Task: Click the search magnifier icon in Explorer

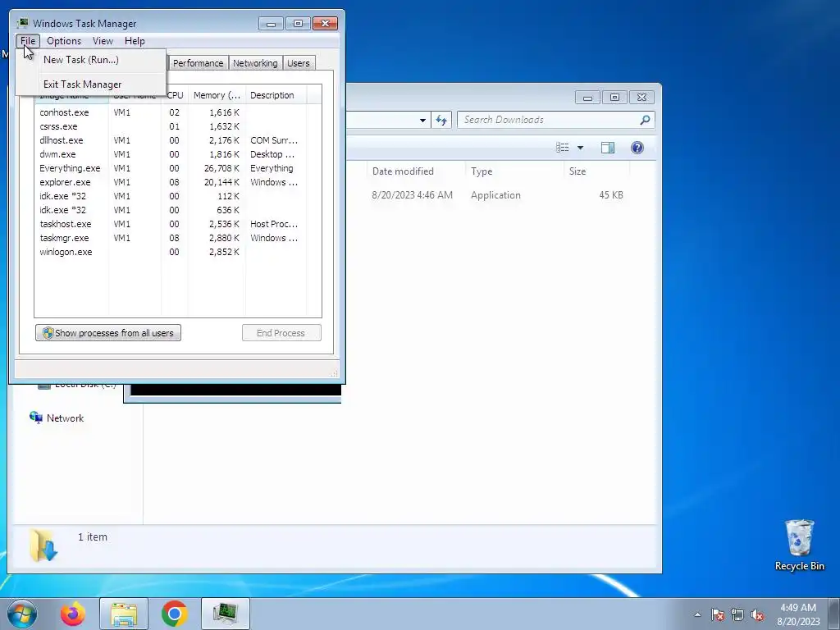Action: click(x=645, y=120)
